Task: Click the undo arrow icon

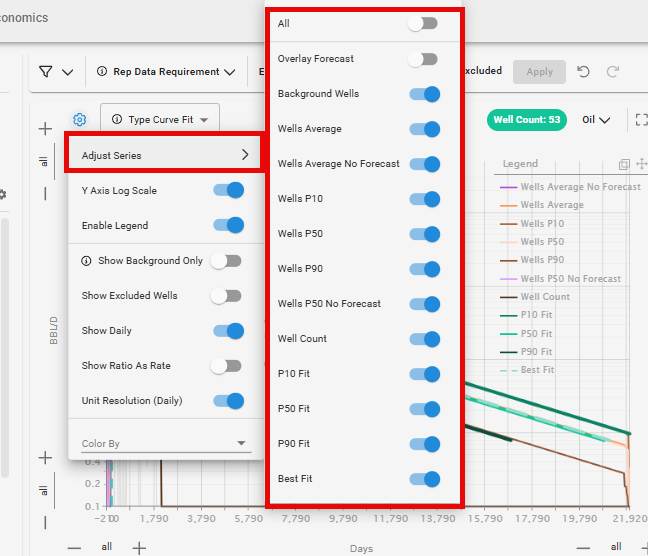Action: click(x=583, y=72)
